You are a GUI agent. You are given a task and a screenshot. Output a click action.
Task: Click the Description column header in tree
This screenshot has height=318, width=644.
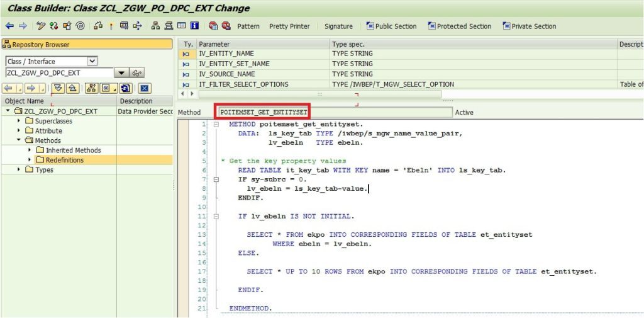tap(145, 101)
